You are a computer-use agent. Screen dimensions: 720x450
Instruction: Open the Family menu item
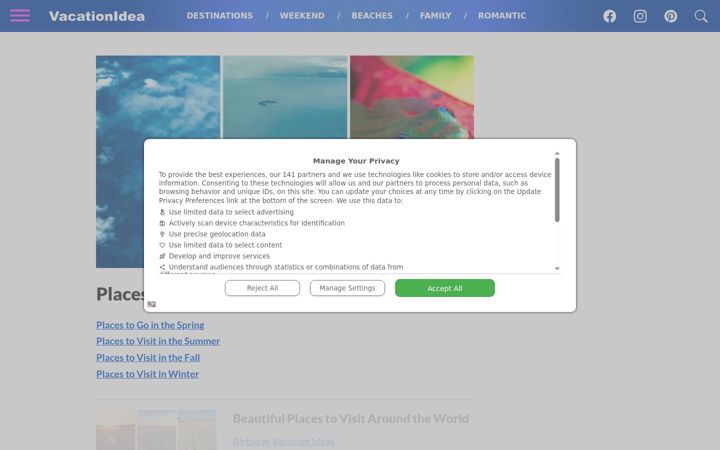tap(435, 16)
